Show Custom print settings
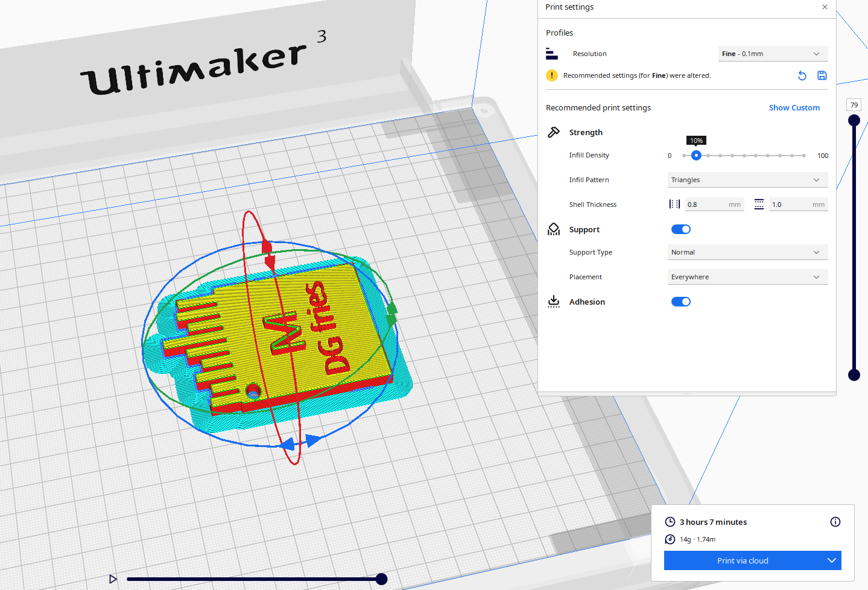 tap(794, 107)
